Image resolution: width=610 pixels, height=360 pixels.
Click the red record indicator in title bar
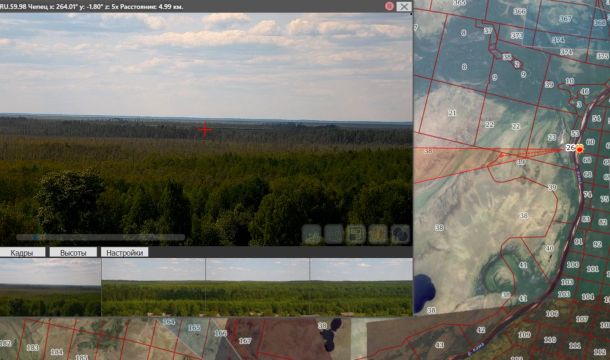click(x=389, y=6)
